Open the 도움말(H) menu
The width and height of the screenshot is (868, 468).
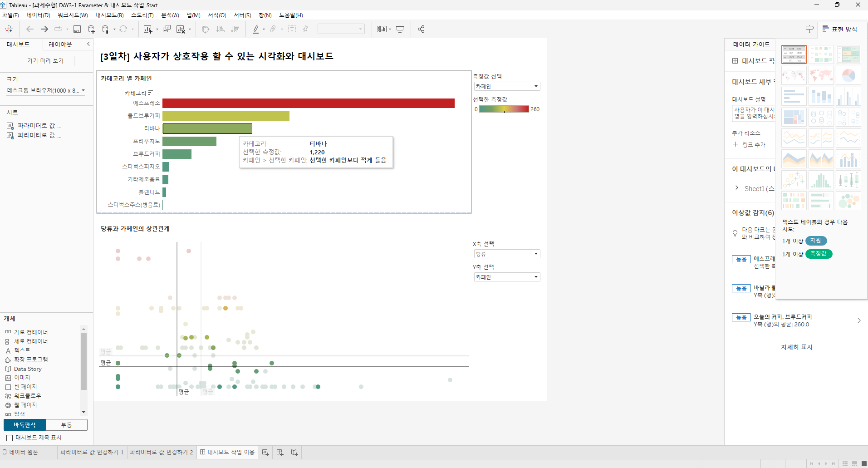pyautogui.click(x=291, y=15)
